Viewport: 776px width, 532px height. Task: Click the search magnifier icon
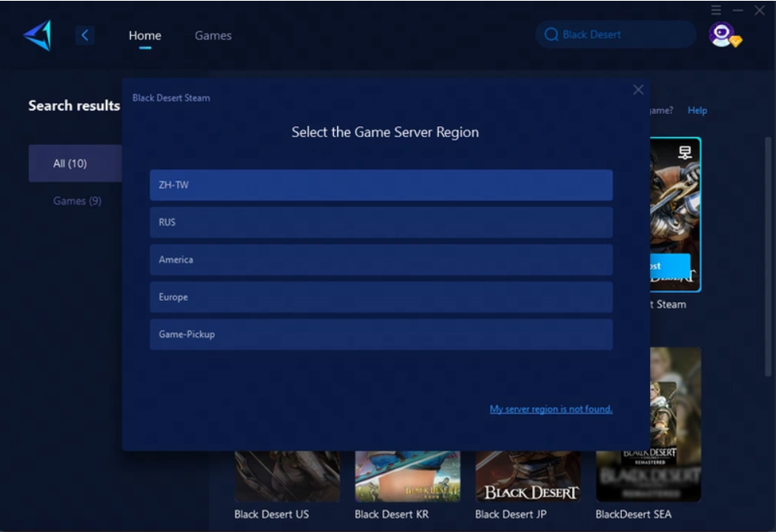click(551, 35)
